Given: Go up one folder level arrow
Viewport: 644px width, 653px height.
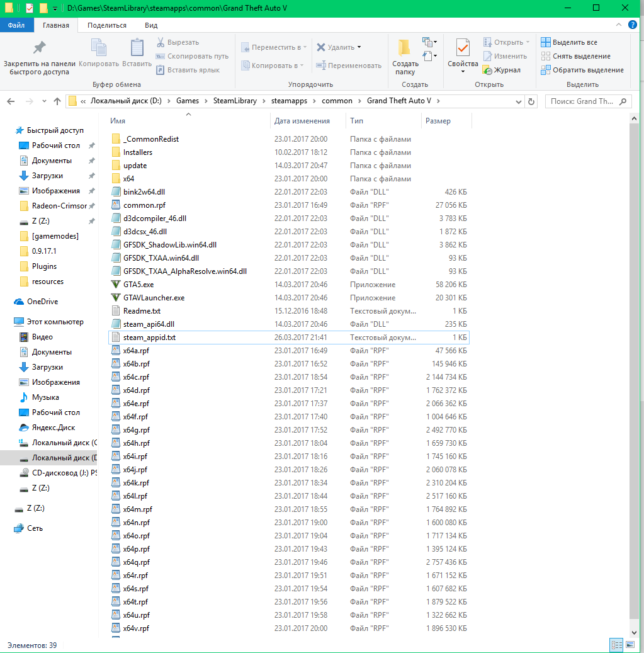Looking at the screenshot, I should pyautogui.click(x=57, y=101).
